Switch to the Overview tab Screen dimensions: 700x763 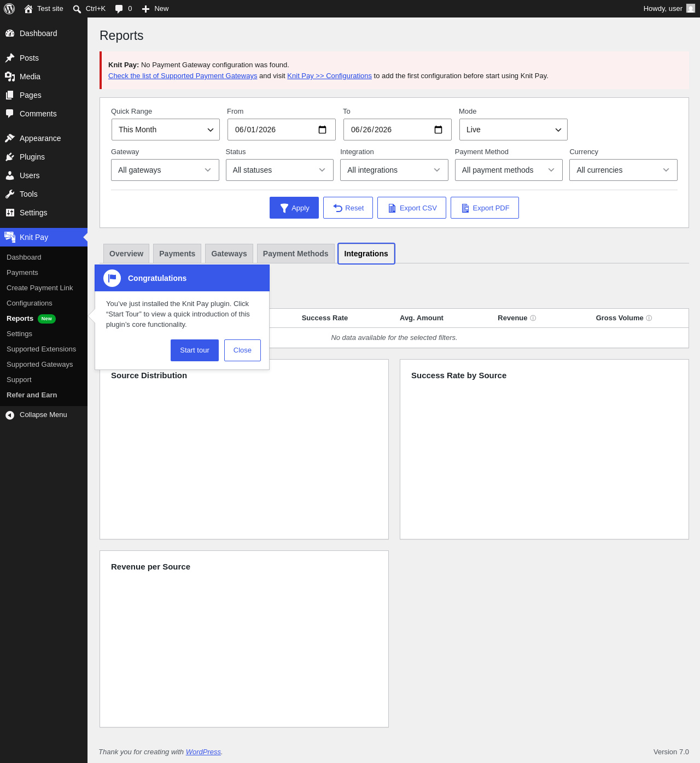pos(126,254)
